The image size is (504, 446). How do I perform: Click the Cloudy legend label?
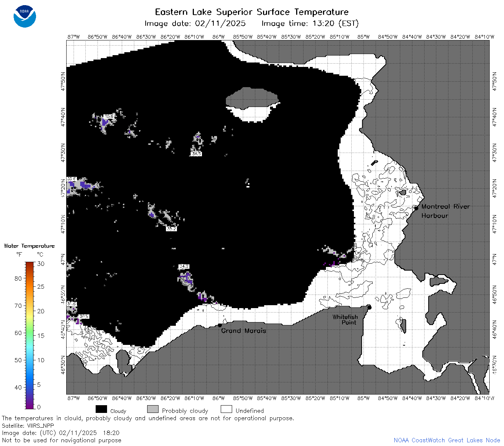coord(118,411)
